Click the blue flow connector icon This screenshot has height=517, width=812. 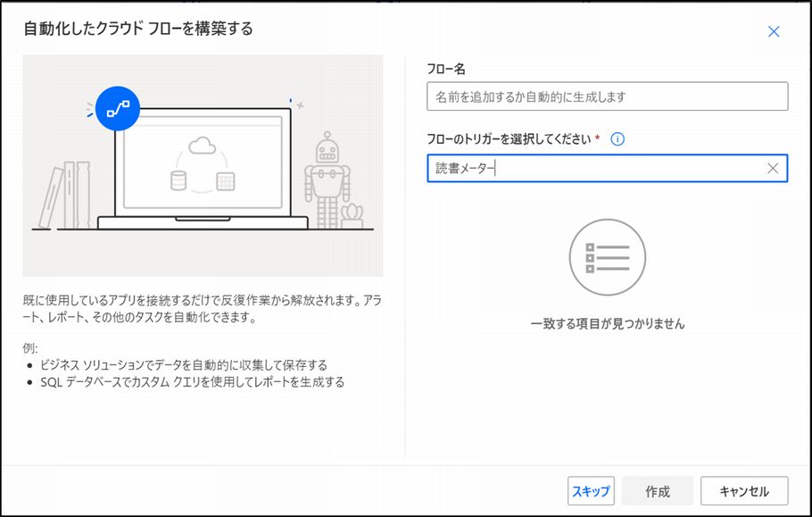click(118, 108)
